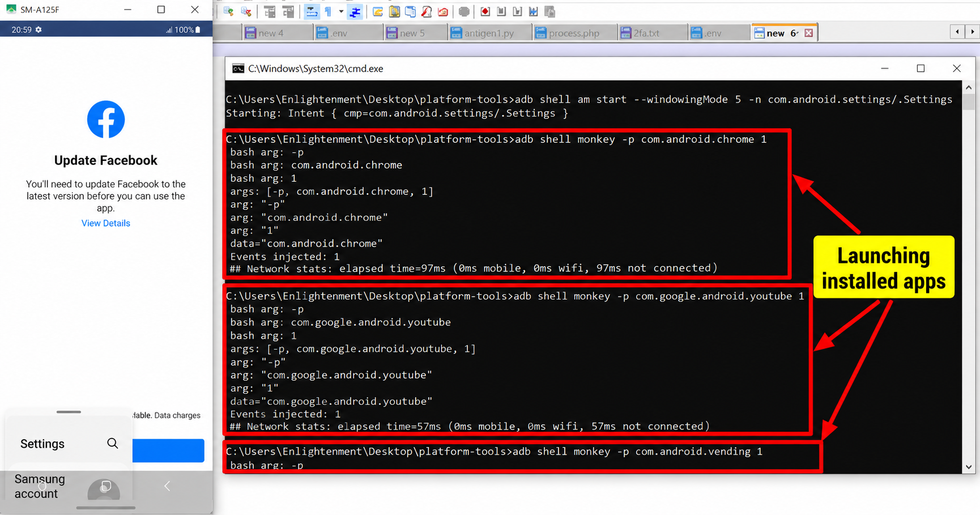
Task: Click the monitoring toolbar icon with red camera
Action: 443,12
